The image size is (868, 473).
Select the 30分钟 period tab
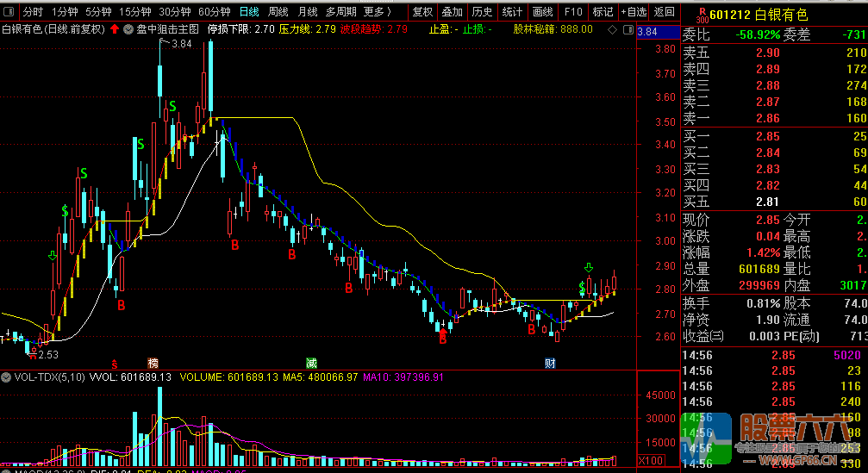[175, 11]
